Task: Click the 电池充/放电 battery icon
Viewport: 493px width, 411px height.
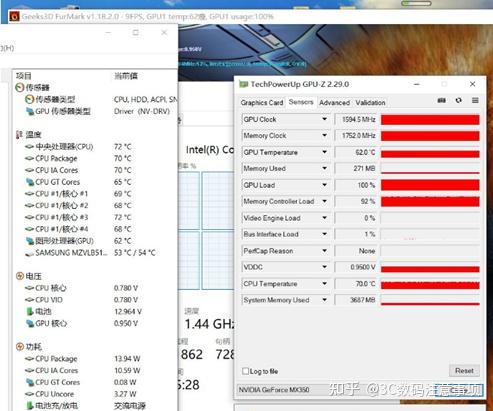Action: click(x=30, y=406)
